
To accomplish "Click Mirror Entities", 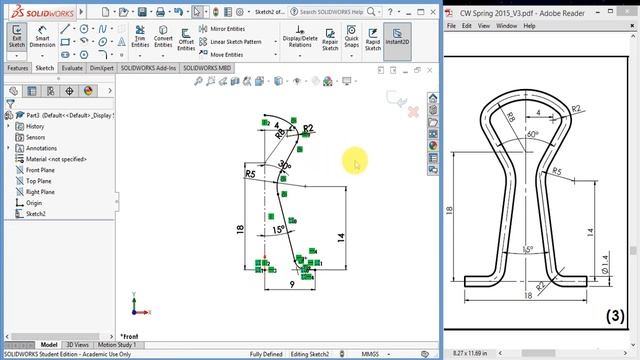I will click(222, 29).
